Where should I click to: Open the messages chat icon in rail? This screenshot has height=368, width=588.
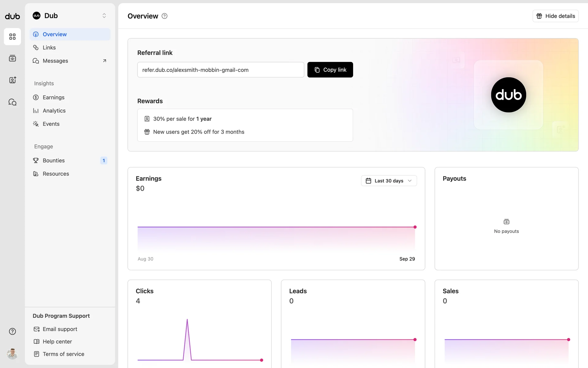12,102
